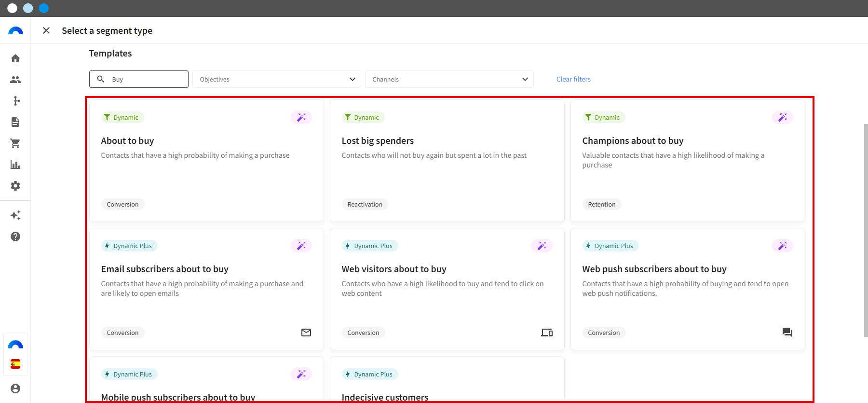Open the user profile icon at the sidebar bottom
Screen dimensions: 868x403
click(x=15, y=389)
